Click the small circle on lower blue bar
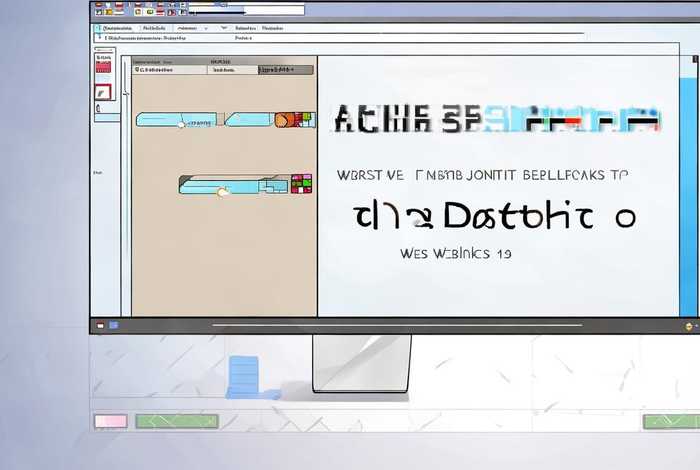The height and width of the screenshot is (470, 700). 223,190
